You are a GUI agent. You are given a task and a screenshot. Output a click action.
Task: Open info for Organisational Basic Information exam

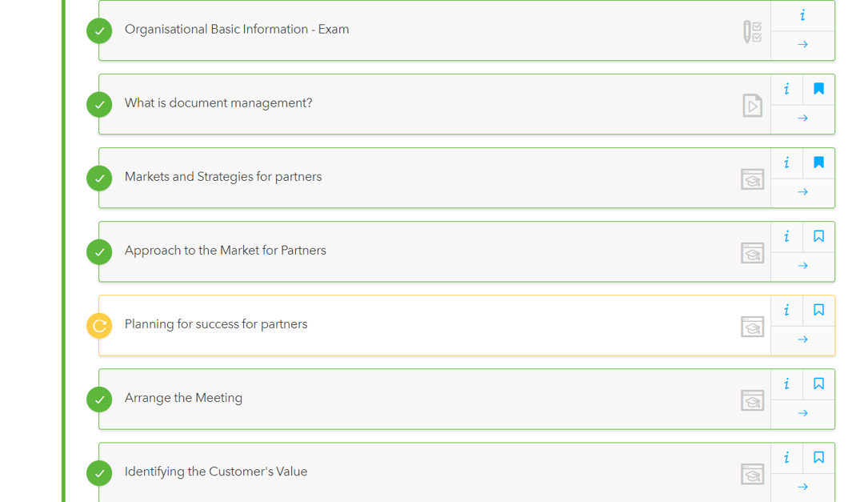pyautogui.click(x=802, y=15)
